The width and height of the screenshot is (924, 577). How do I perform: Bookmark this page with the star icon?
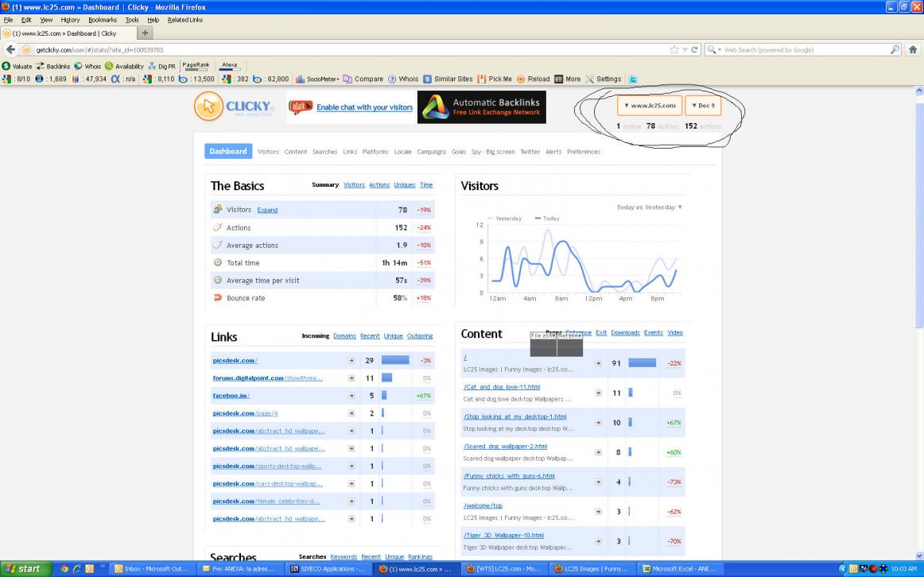pyautogui.click(x=674, y=49)
